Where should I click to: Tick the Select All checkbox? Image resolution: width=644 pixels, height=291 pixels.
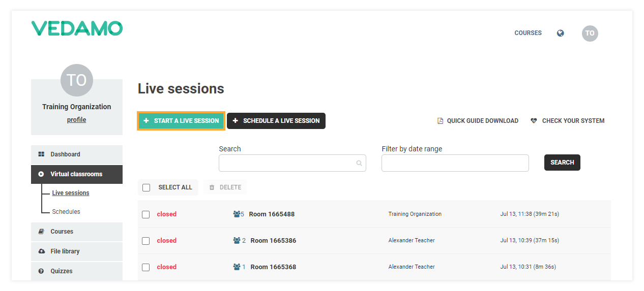[147, 187]
